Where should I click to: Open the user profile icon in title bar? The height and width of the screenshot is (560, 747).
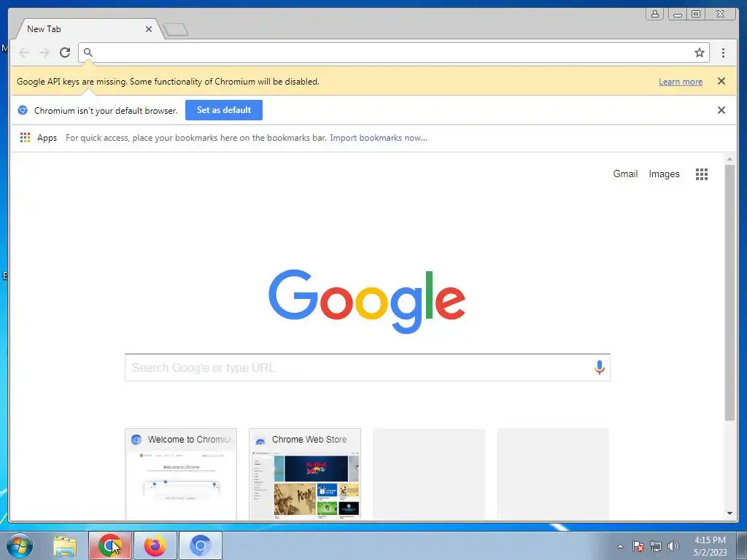(655, 14)
